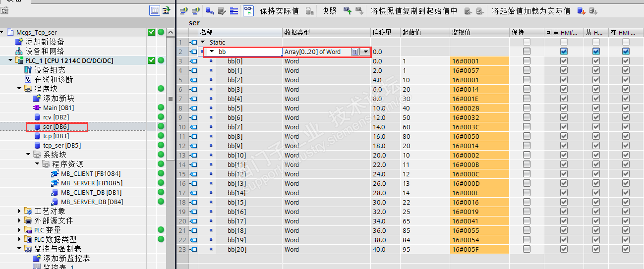The width and height of the screenshot is (644, 269).
Task: Click the gray load start values icon
Action: click(593, 10)
